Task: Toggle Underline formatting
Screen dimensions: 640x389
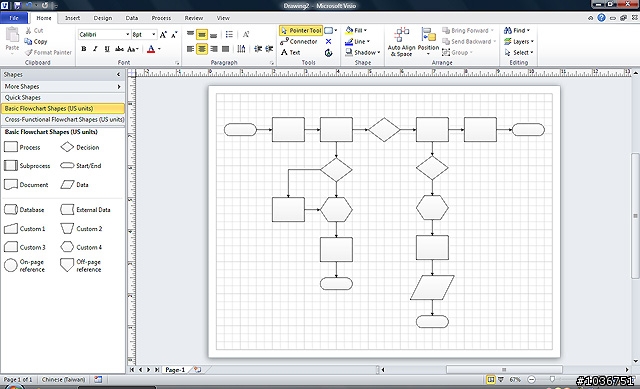Action: [107, 49]
